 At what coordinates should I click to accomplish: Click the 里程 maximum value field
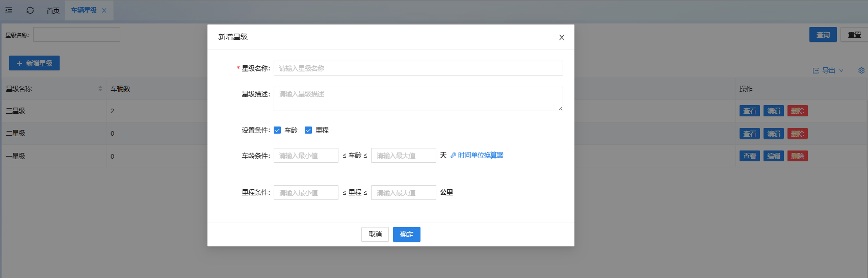[x=403, y=192]
